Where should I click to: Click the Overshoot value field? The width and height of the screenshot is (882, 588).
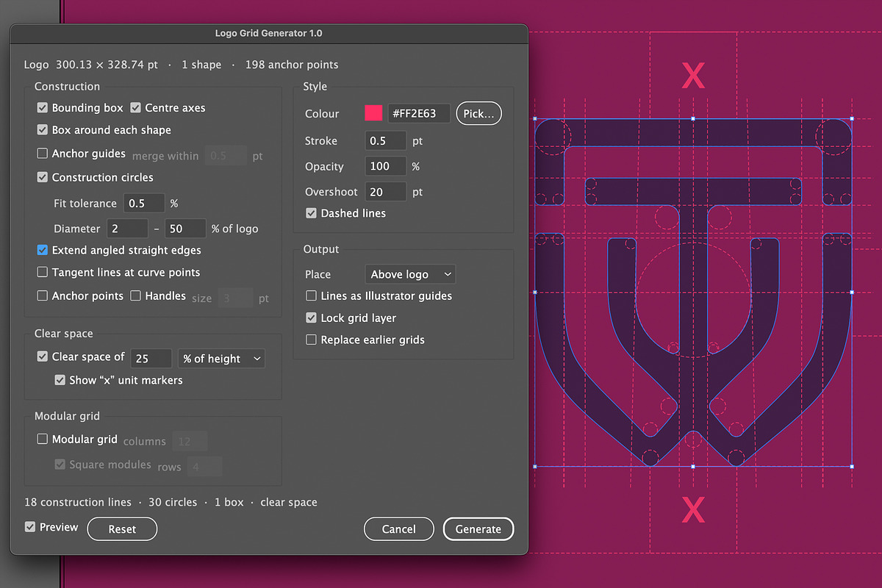[385, 192]
